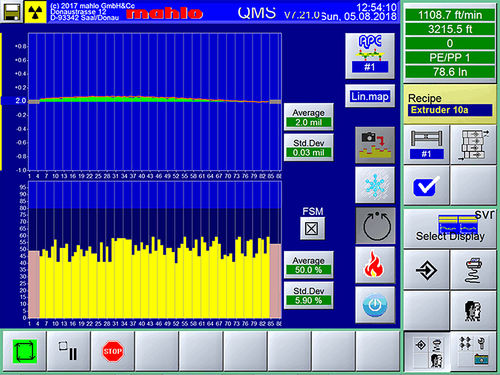The width and height of the screenshot is (500, 375).
Task: Toggle the FSM checkbox
Action: (x=312, y=228)
